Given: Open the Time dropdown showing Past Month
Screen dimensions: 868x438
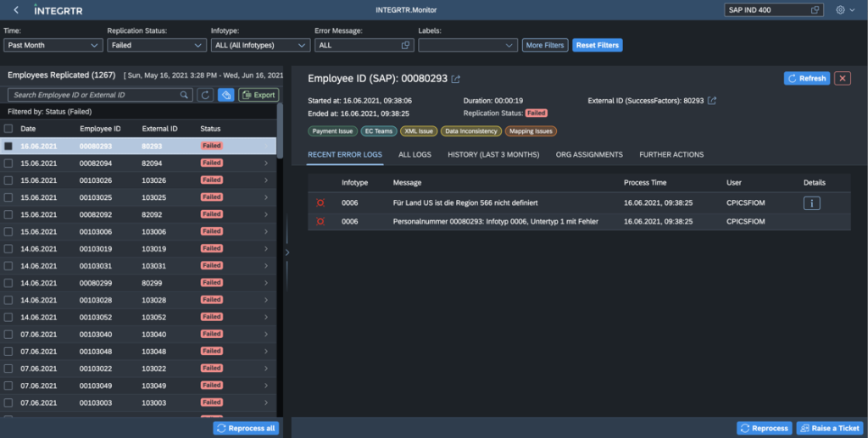Looking at the screenshot, I should click(53, 45).
